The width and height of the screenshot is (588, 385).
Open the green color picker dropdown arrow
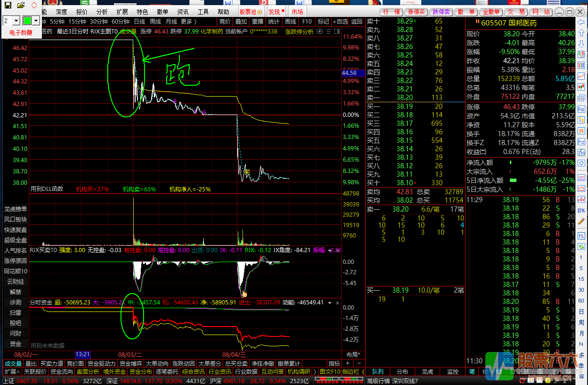(x=36, y=21)
